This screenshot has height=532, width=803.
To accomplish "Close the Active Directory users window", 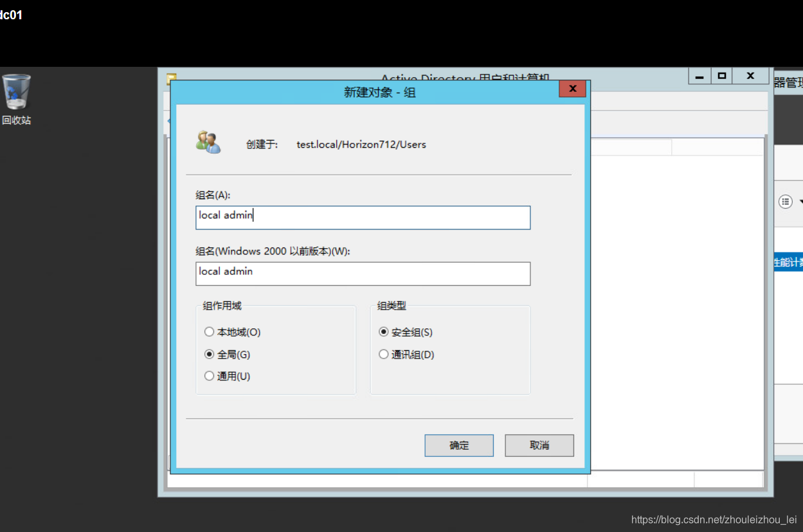I will tap(750, 76).
